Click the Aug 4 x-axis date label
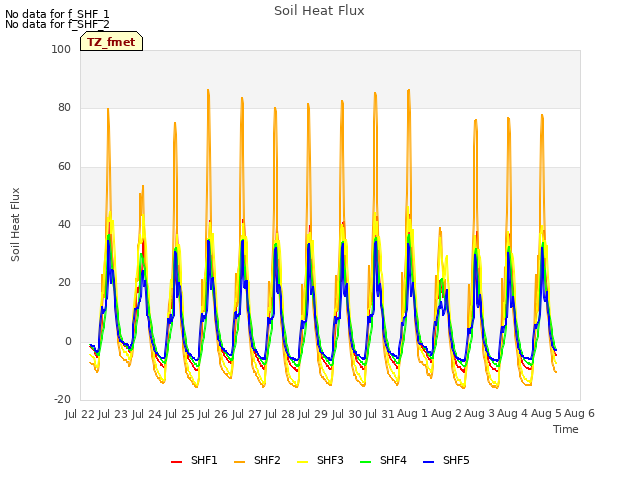This screenshot has height=480, width=640. click(512, 414)
